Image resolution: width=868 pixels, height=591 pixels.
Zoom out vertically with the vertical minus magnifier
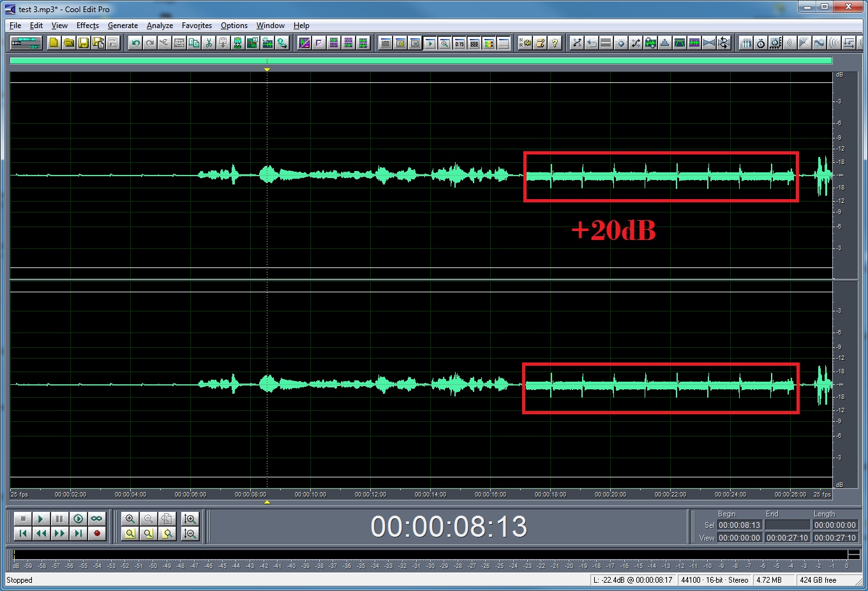190,534
